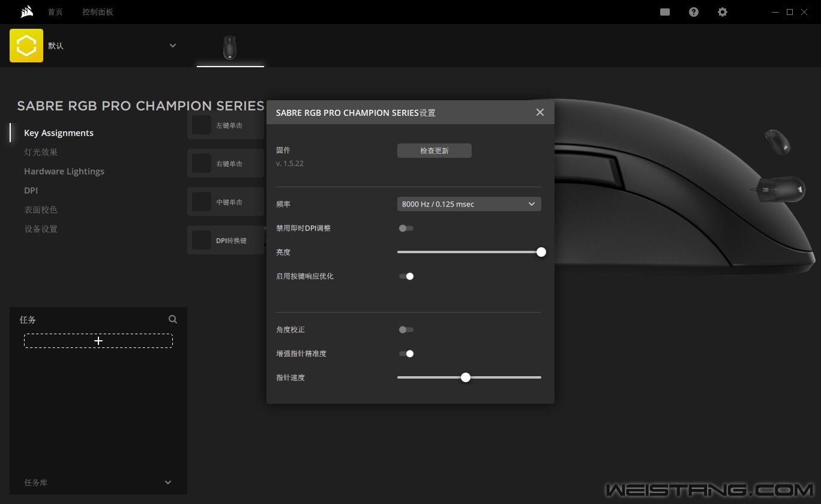Select the side mouse view thumbnail
This screenshot has width=821, height=504.
(778, 189)
